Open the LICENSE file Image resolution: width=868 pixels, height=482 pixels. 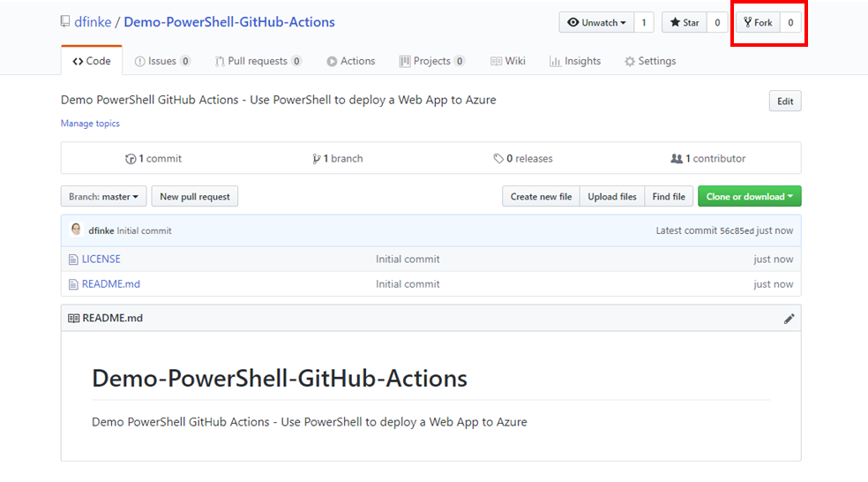click(101, 259)
